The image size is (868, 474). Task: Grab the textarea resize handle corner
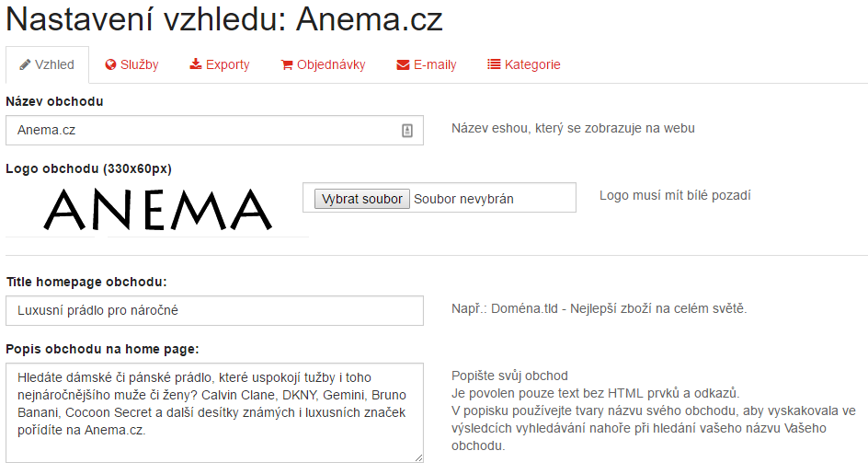point(418,457)
